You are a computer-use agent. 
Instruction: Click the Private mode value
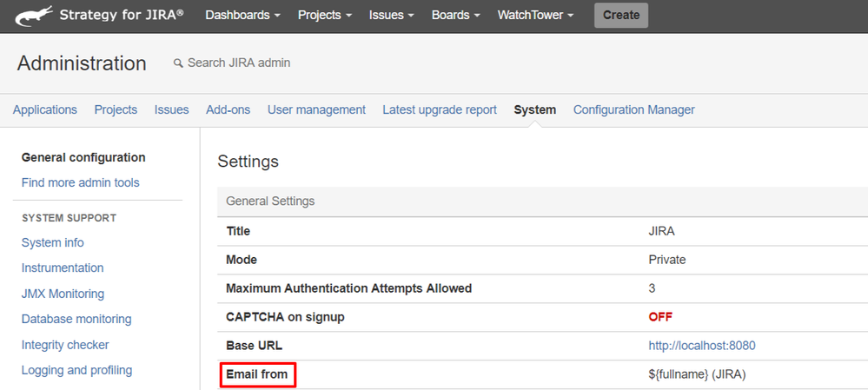pyautogui.click(x=667, y=260)
